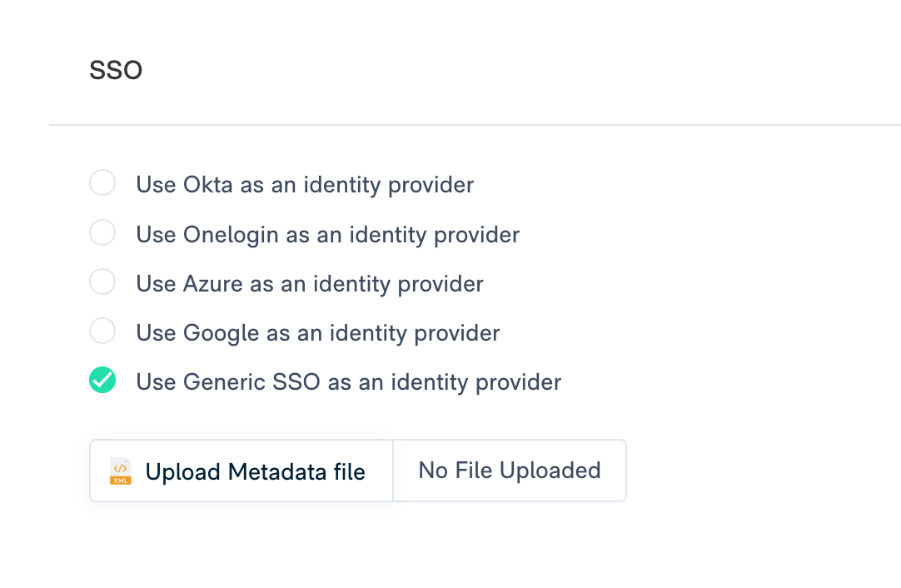Click the 'Use Google as an identity provider' text
Viewport: 901px width, 588px height.
(318, 334)
